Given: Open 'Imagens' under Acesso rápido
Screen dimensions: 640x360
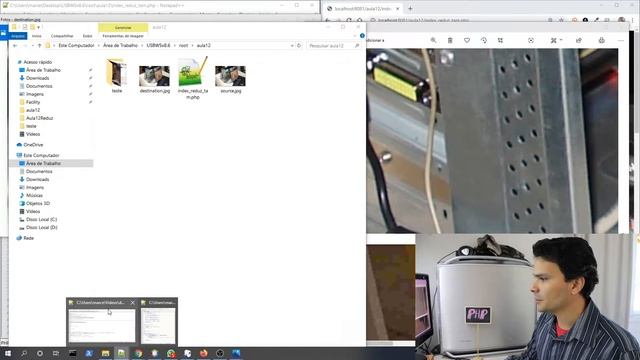Looking at the screenshot, I should (x=35, y=94).
